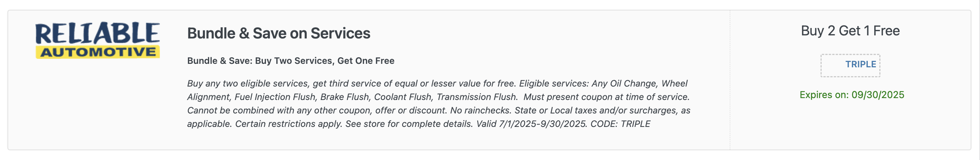The height and width of the screenshot is (160, 980).
Task: Click the green Expires on 09/30/2025 text
Action: click(852, 95)
